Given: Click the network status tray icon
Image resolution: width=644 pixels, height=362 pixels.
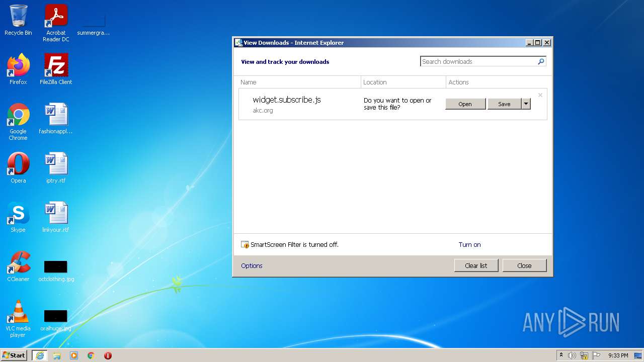Looking at the screenshot, I should click(x=584, y=355).
